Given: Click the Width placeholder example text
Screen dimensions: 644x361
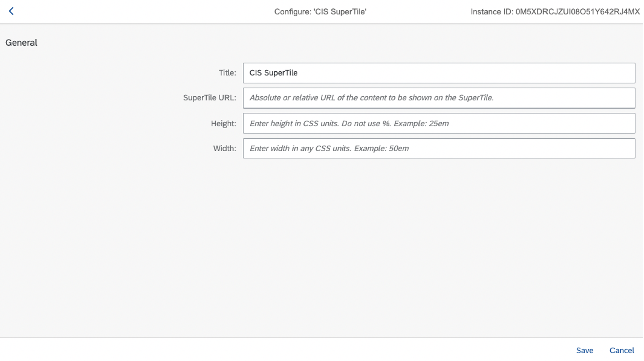Looking at the screenshot, I should [x=329, y=148].
